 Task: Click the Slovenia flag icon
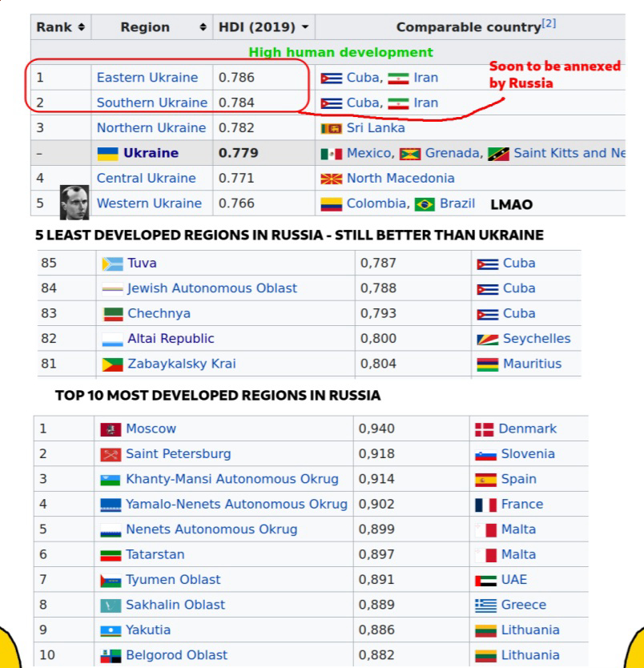point(485,455)
